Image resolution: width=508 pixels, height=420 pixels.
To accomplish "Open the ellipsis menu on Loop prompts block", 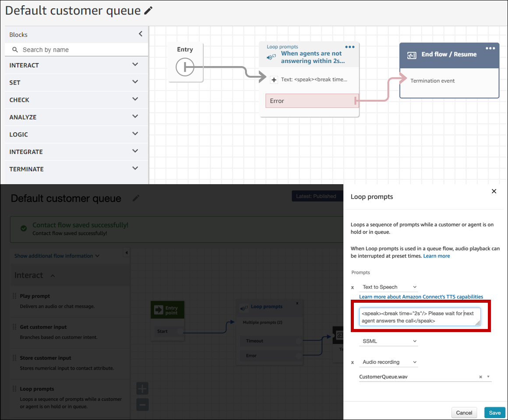I will click(349, 46).
